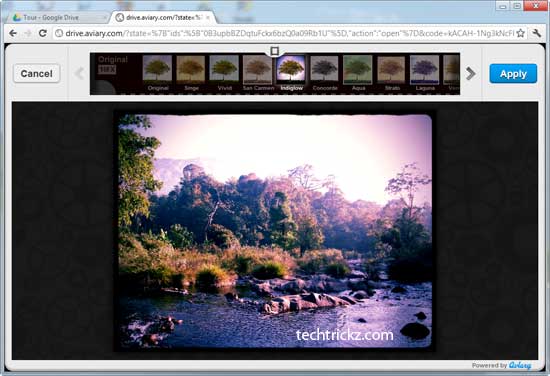Cancel the effects editing
Image resolution: width=550 pixels, height=376 pixels.
[x=36, y=74]
